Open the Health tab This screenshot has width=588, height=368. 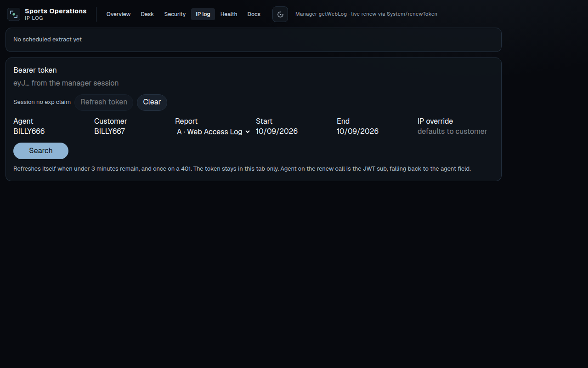click(x=229, y=14)
